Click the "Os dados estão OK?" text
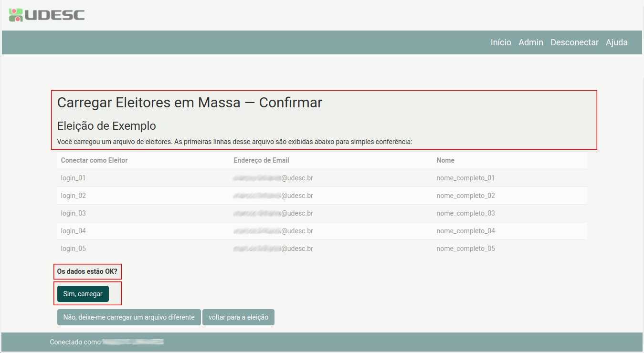The width and height of the screenshot is (644, 353). point(87,271)
